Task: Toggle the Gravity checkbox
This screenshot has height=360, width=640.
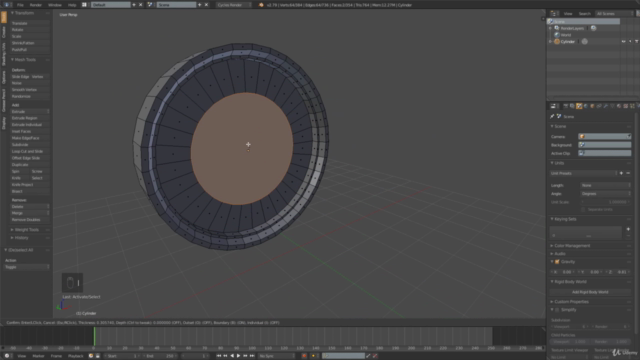Action: [x=557, y=262]
